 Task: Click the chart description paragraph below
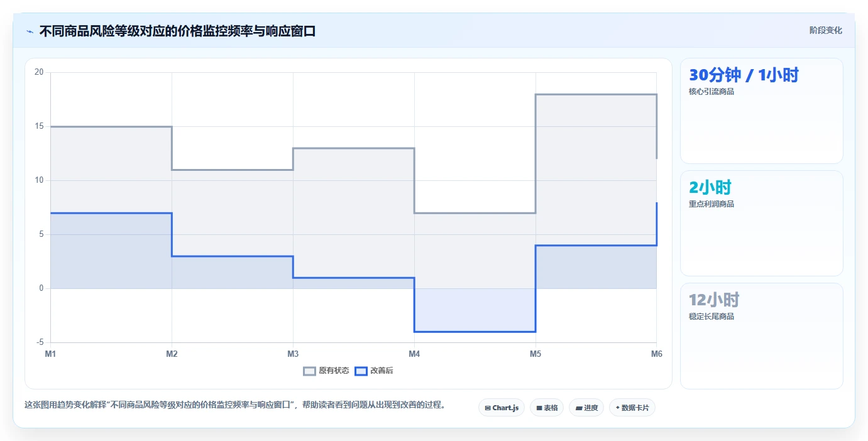(x=235, y=405)
